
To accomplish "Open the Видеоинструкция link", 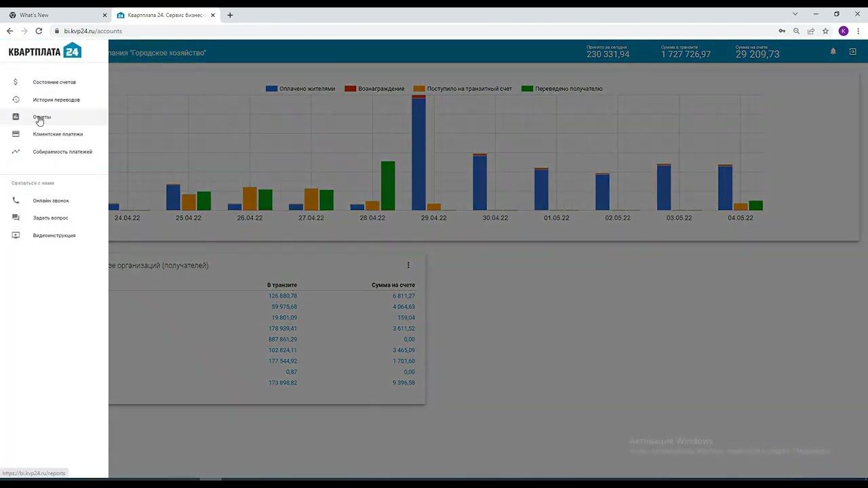I will point(54,235).
